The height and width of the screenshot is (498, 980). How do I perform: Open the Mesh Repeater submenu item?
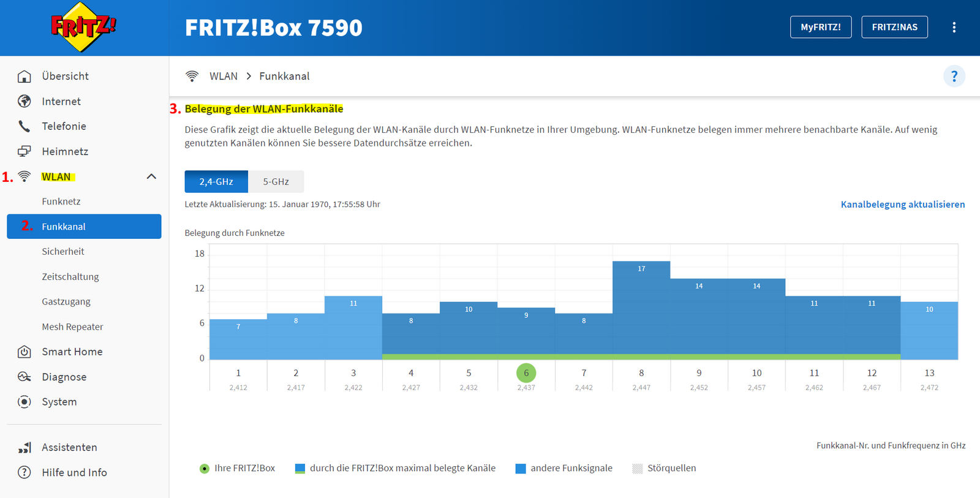click(x=72, y=326)
